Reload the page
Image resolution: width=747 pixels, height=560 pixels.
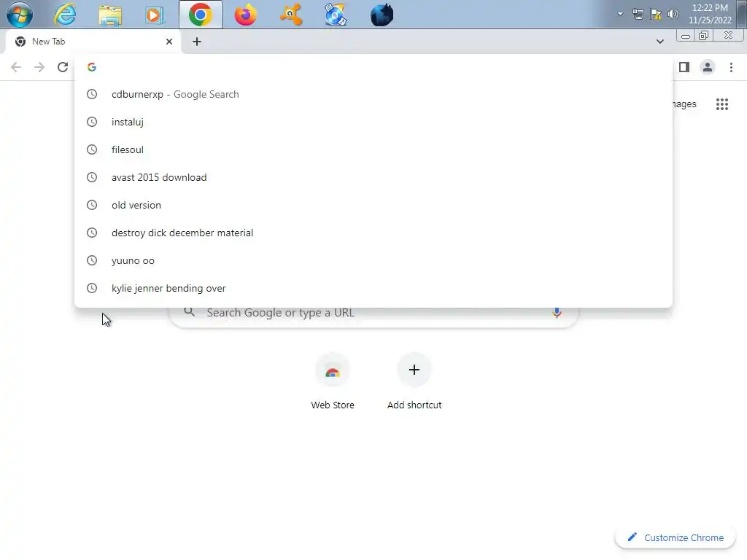(x=63, y=67)
